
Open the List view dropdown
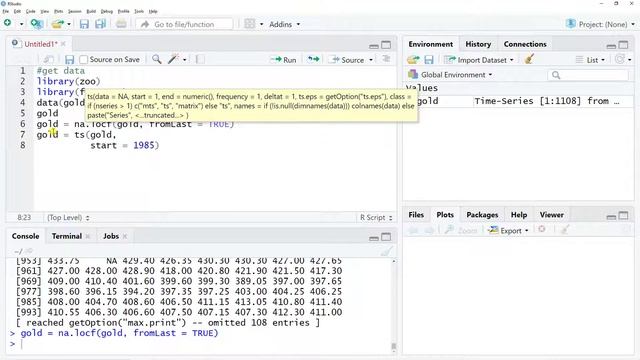(x=591, y=60)
